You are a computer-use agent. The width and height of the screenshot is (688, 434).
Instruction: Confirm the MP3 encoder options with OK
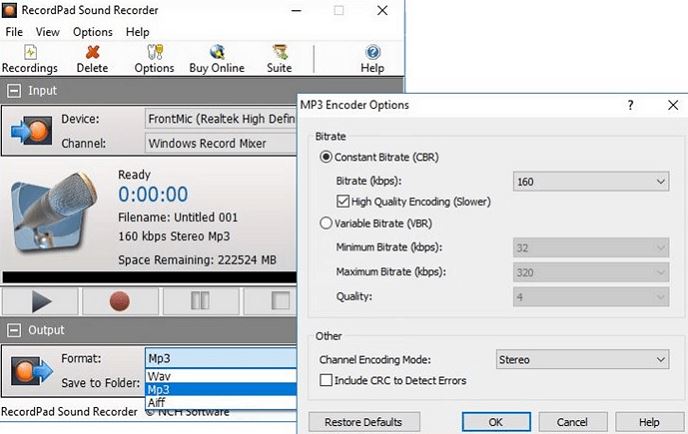coord(496,422)
